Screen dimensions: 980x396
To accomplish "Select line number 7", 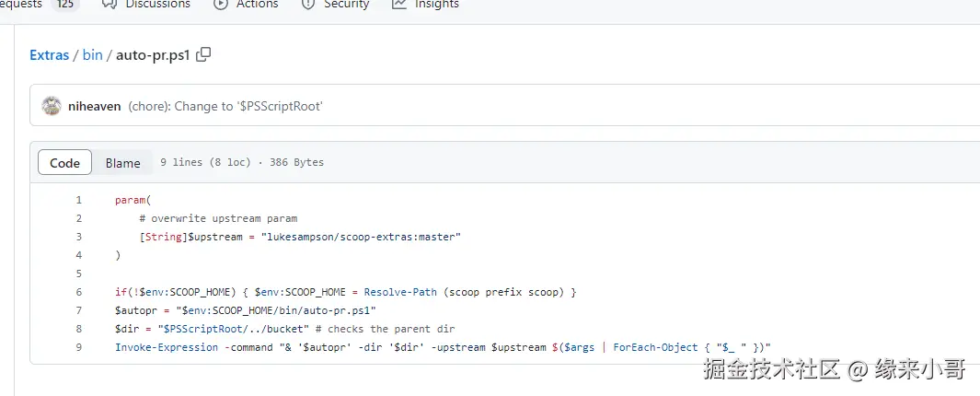I will click(79, 310).
